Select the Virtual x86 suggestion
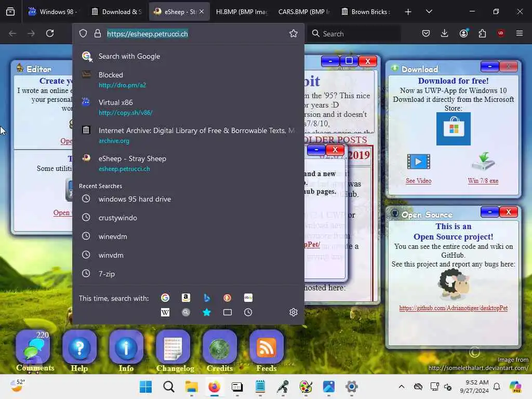 (188, 107)
